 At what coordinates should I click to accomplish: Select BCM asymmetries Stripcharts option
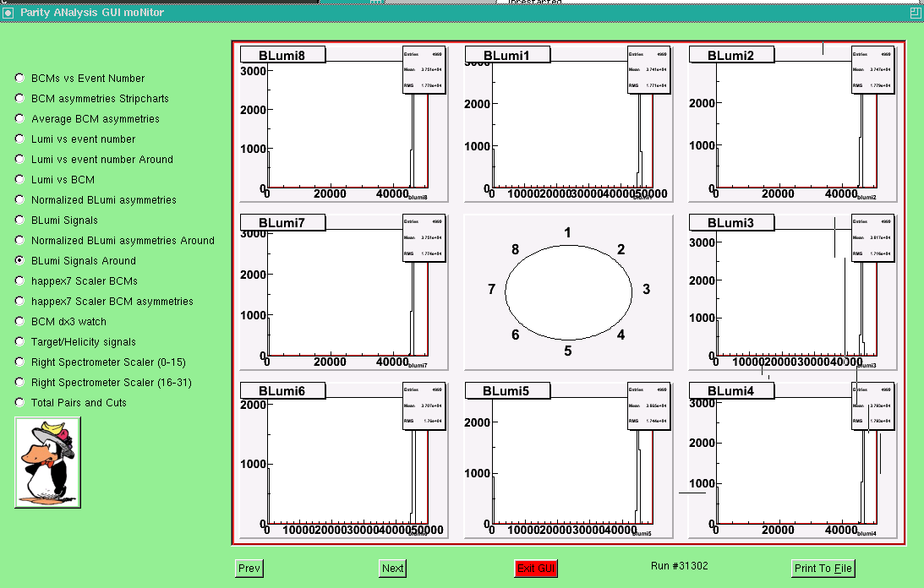pos(20,98)
